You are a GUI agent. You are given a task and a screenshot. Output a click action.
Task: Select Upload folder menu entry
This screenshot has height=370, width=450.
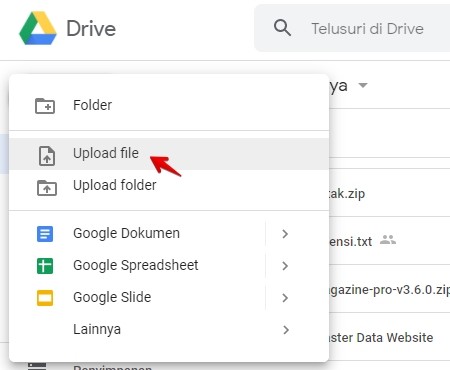point(169,185)
